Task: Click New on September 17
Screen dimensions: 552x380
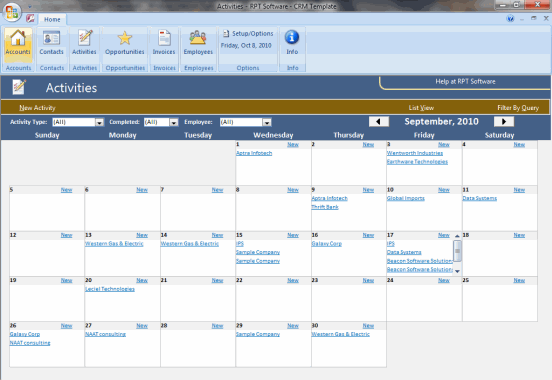Action: pyautogui.click(x=444, y=235)
